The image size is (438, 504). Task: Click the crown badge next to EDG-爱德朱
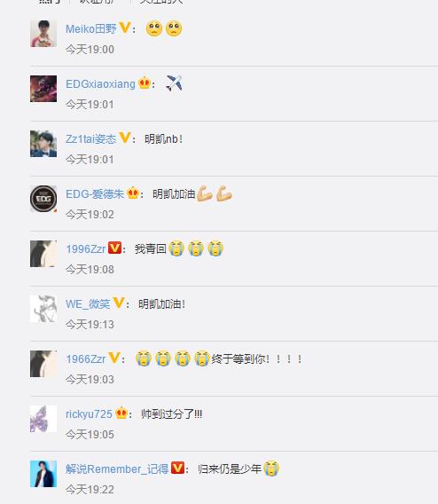click(x=133, y=193)
